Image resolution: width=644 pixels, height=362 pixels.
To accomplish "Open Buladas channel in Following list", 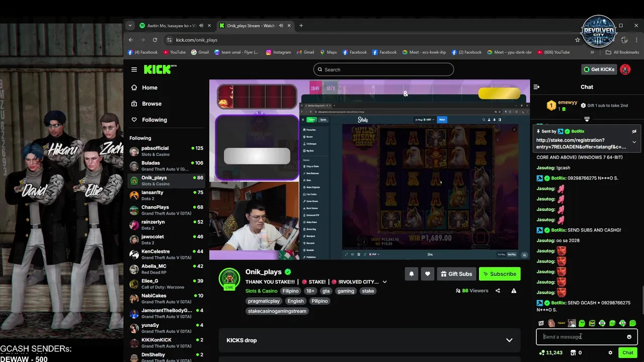I will [166, 166].
